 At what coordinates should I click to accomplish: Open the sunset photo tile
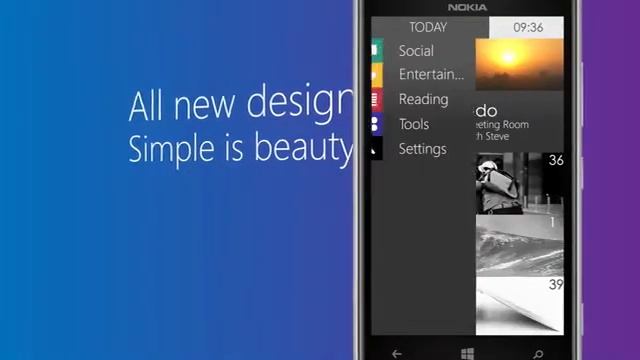point(520,64)
